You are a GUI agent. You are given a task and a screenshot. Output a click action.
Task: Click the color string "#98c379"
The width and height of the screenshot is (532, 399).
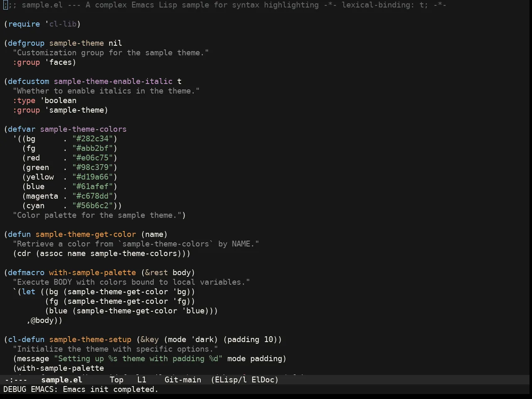click(93, 167)
